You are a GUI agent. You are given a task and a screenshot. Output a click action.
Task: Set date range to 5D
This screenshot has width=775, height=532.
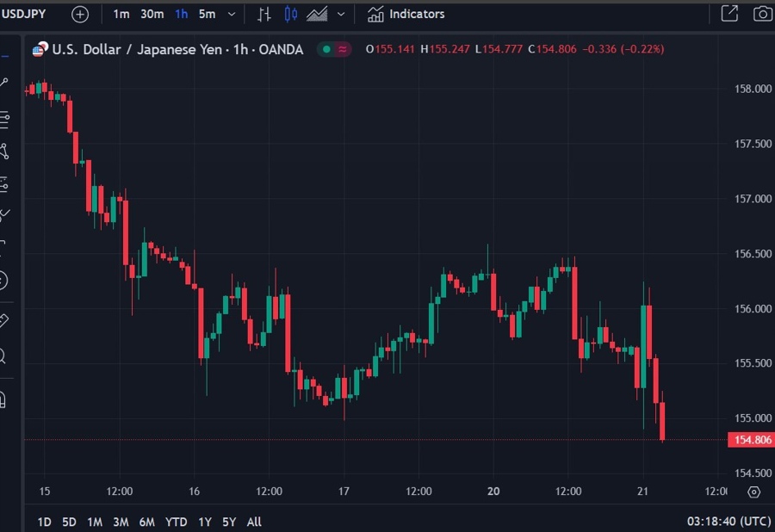(x=69, y=522)
